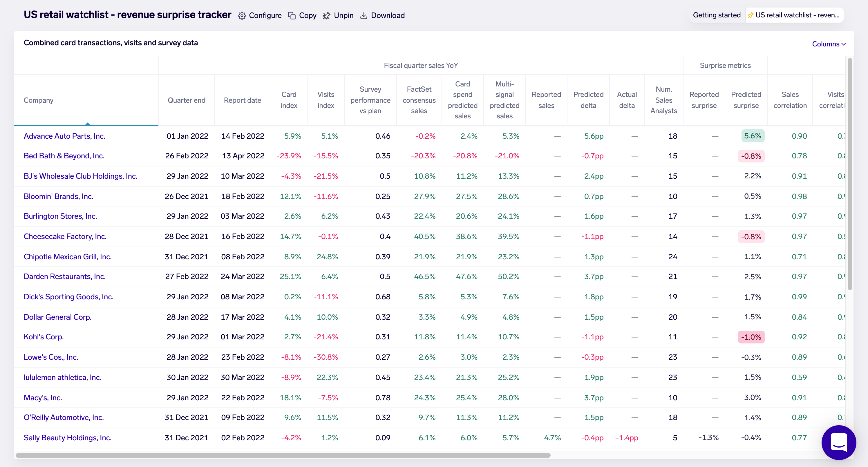Click the Download arrow icon
Screen dimensions: 868x467
coord(364,16)
